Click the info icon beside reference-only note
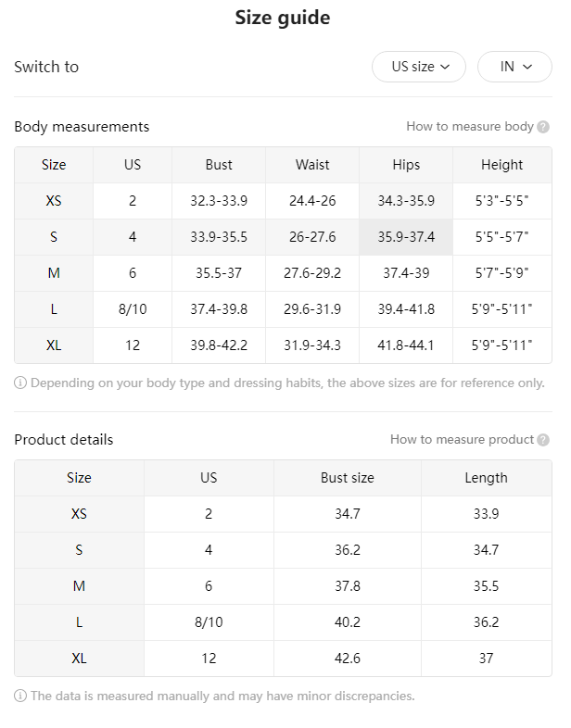This screenshot has width=571, height=728. [x=20, y=383]
